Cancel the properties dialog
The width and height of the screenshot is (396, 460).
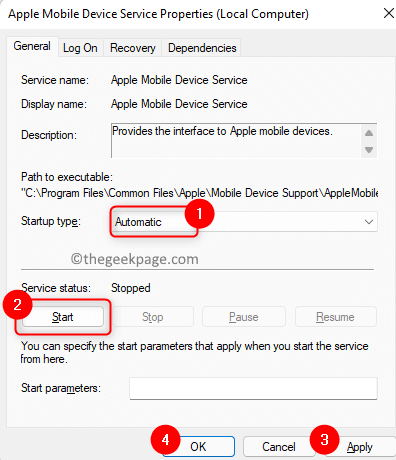[x=279, y=446]
